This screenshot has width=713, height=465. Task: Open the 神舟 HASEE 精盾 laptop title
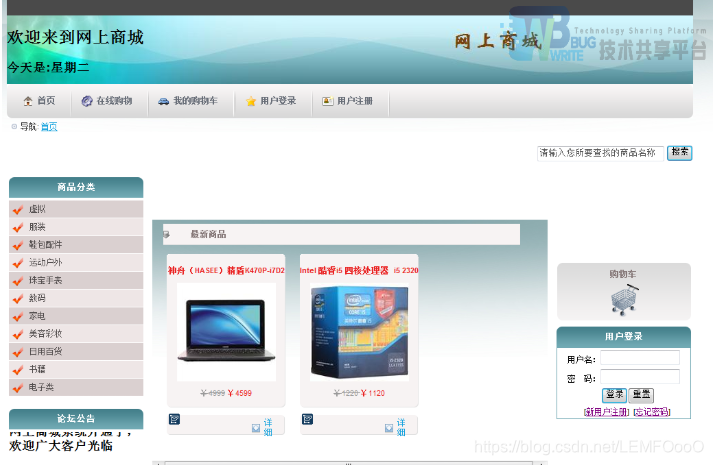226,270
